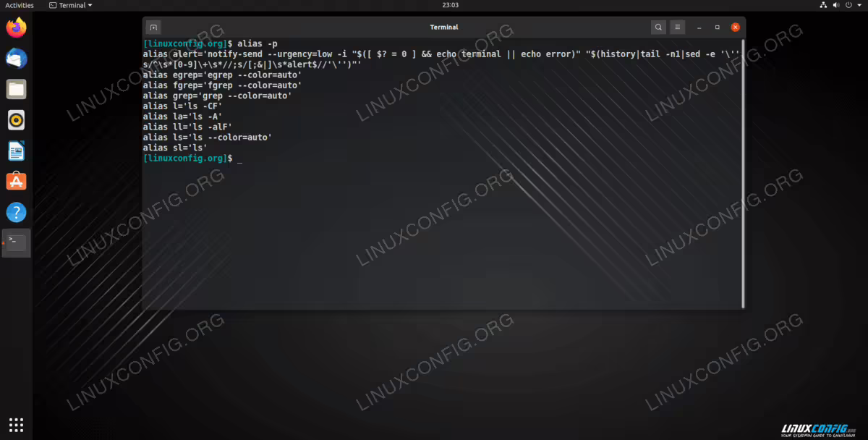Click the Terminal title in the header bar
868x440 pixels.
443,27
